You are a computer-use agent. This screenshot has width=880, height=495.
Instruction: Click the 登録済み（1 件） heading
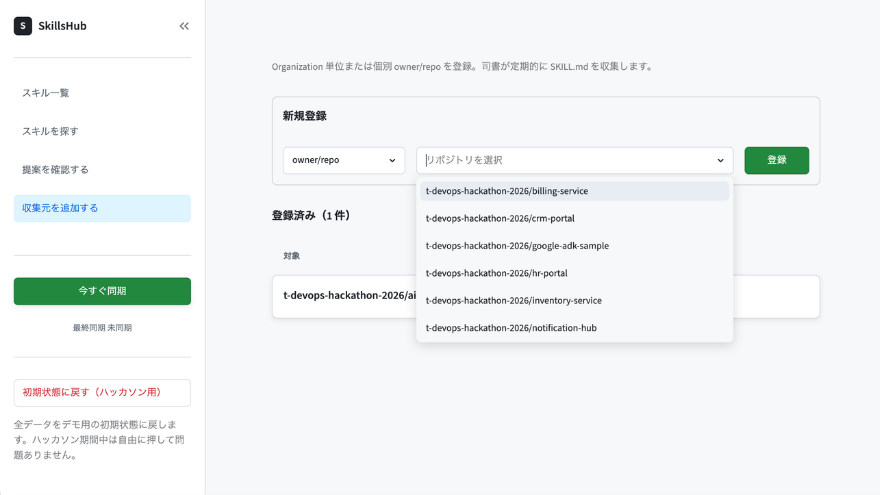coord(311,216)
